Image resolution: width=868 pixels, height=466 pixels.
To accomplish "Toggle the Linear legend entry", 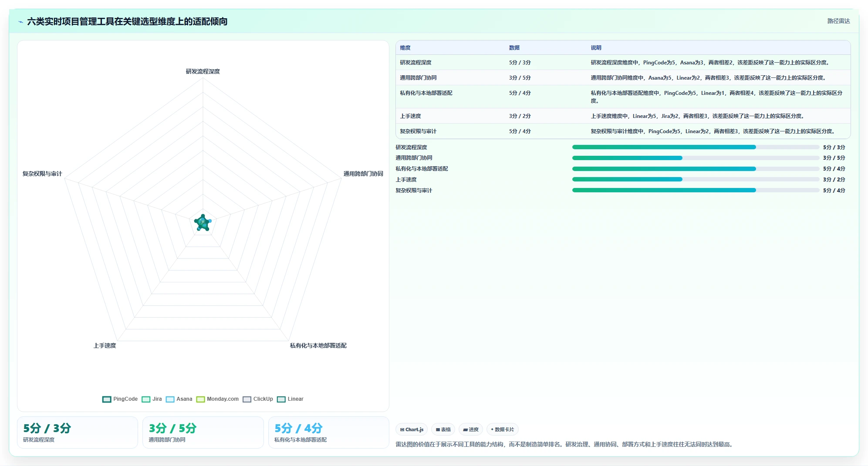I will click(290, 399).
